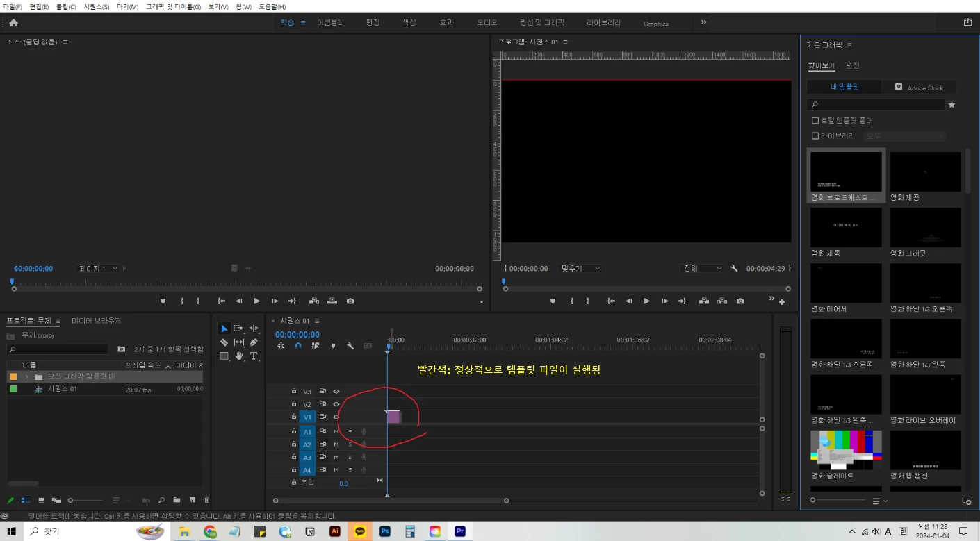980x541 pixels.
Task: Select the Pen tool
Action: [254, 342]
